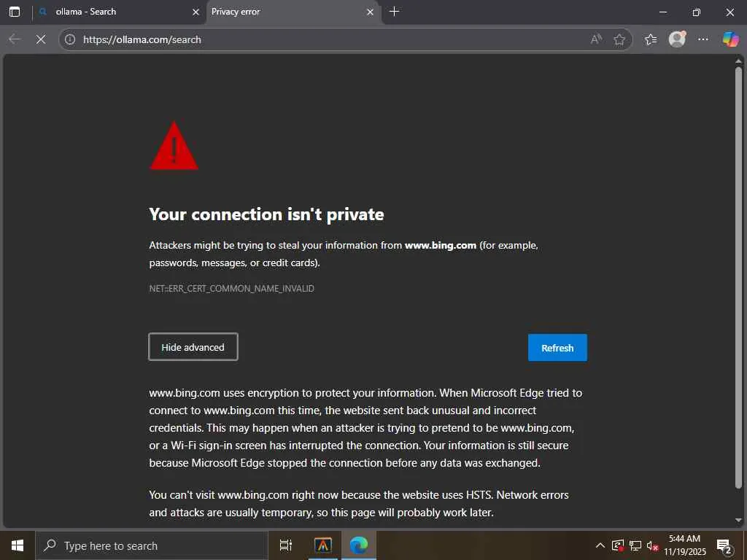Image resolution: width=747 pixels, height=560 pixels.
Task: Click the taskbar search box
Action: [152, 545]
